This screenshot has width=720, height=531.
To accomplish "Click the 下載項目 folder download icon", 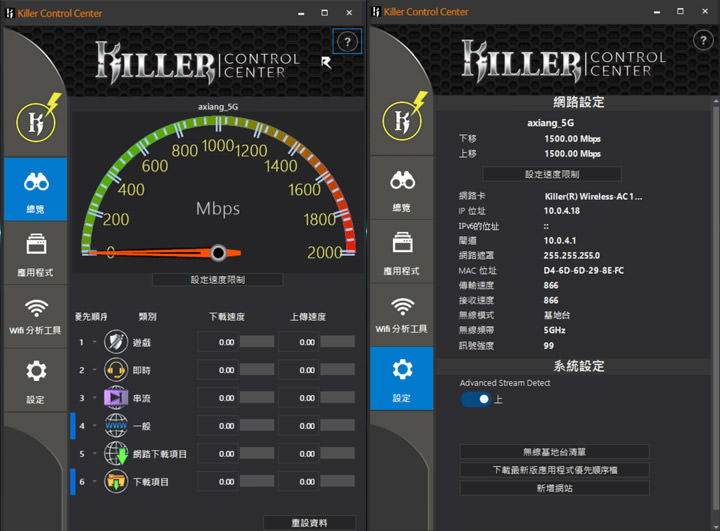I will (x=116, y=482).
